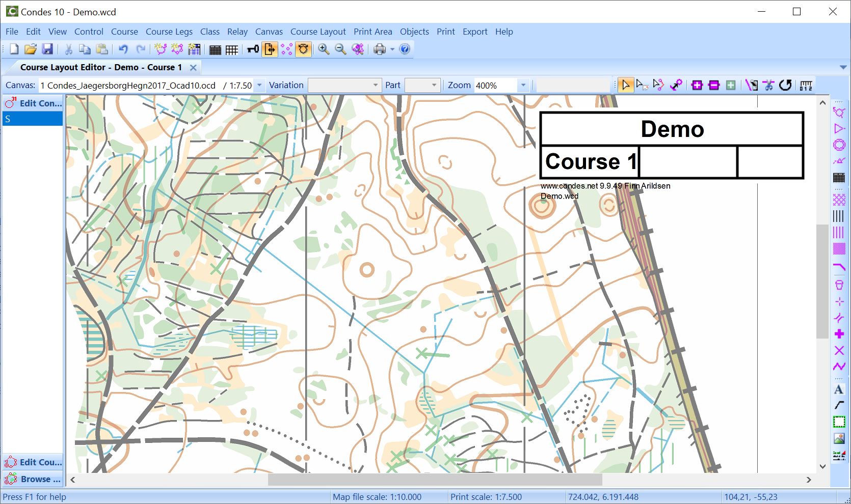Screen dimensions: 851x504
Task: Click the black vertical lines symbol
Action: point(839,216)
